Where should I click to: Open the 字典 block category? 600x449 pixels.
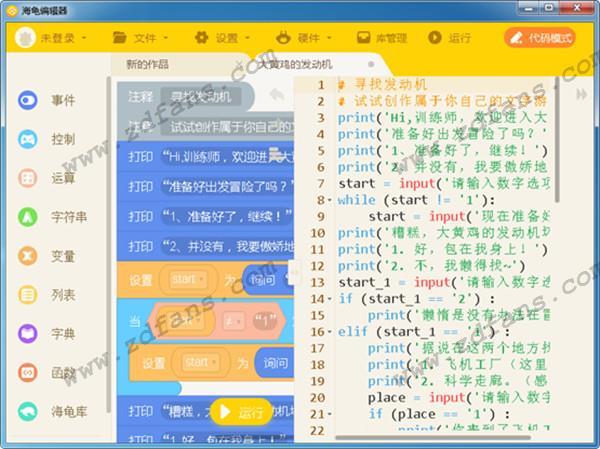pyautogui.click(x=46, y=334)
